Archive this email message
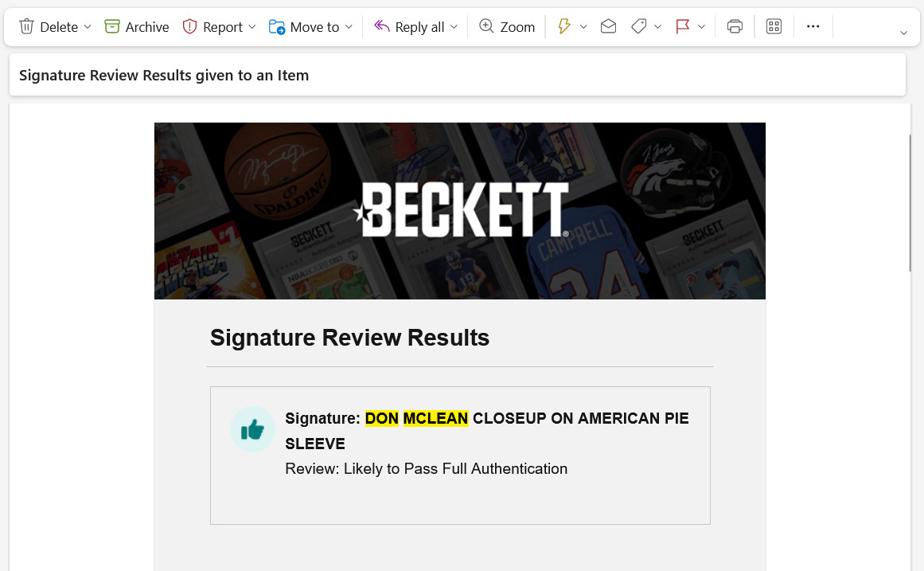Viewport: 924px width, 571px height. click(137, 26)
